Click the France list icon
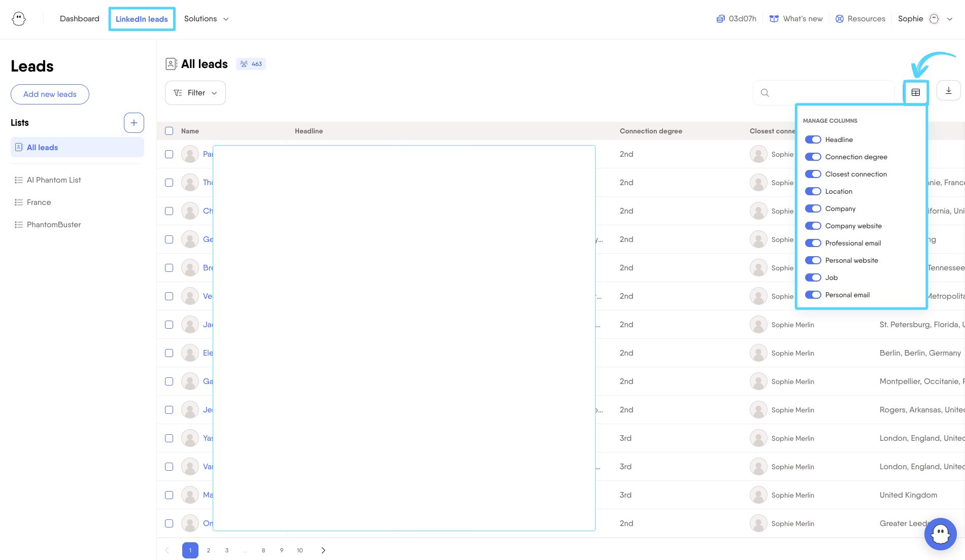 coord(19,202)
